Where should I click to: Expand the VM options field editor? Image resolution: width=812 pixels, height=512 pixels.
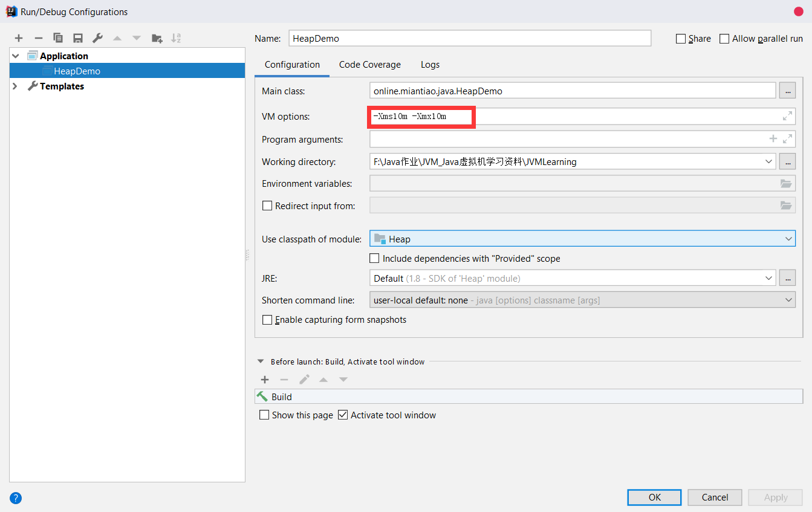pyautogui.click(x=787, y=116)
